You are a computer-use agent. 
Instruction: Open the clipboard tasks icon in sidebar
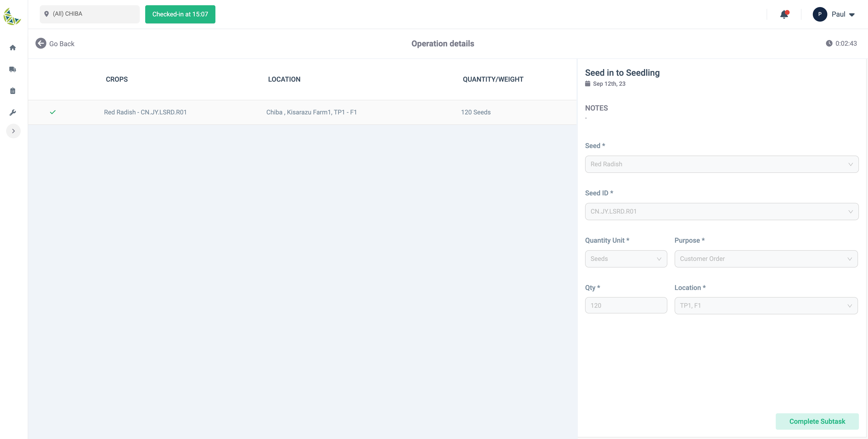click(x=13, y=91)
